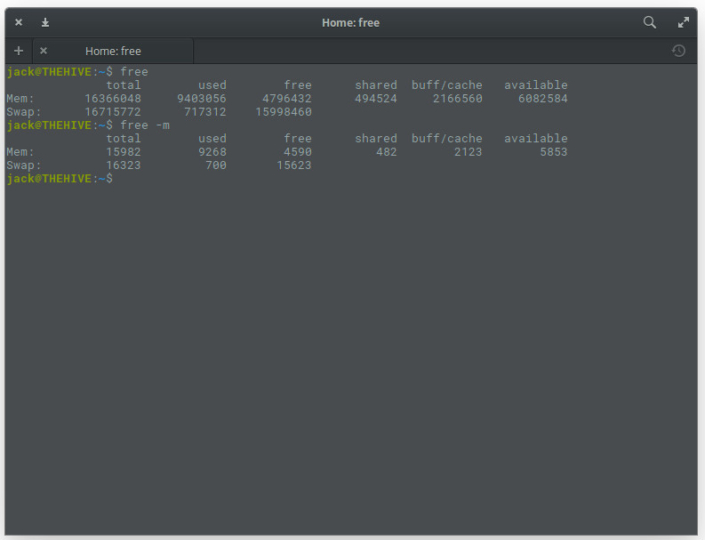Click the shared value 494524
The image size is (705, 540).
point(375,99)
